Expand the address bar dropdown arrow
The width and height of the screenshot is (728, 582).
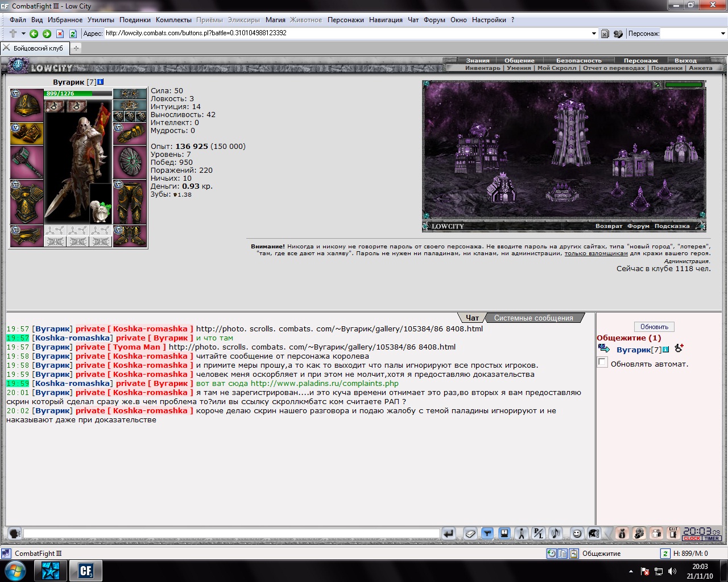click(594, 34)
